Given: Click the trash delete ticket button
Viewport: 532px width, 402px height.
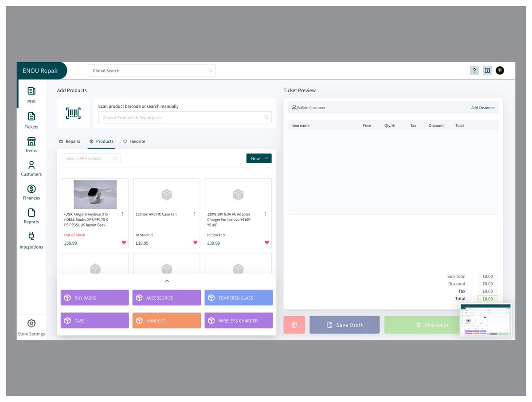Looking at the screenshot, I should point(294,325).
